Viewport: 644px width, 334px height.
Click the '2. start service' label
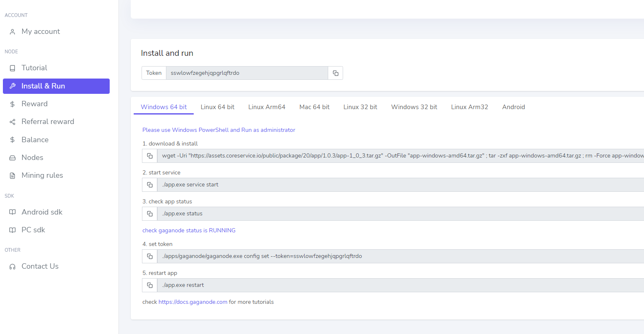161,172
